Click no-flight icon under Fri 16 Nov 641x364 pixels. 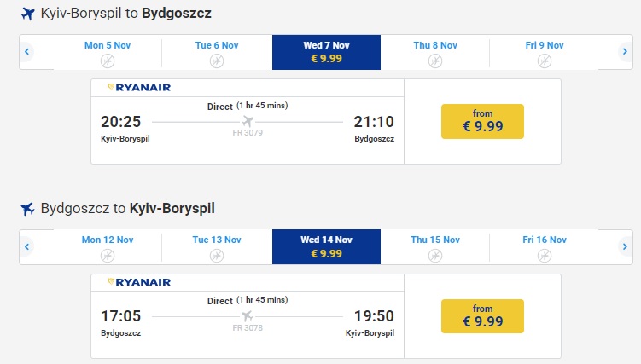544,255
